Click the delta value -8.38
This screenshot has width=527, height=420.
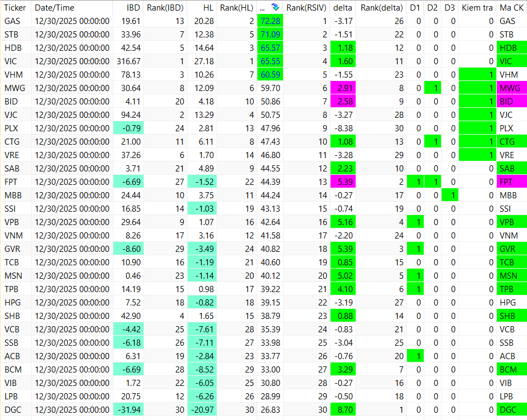pos(343,128)
